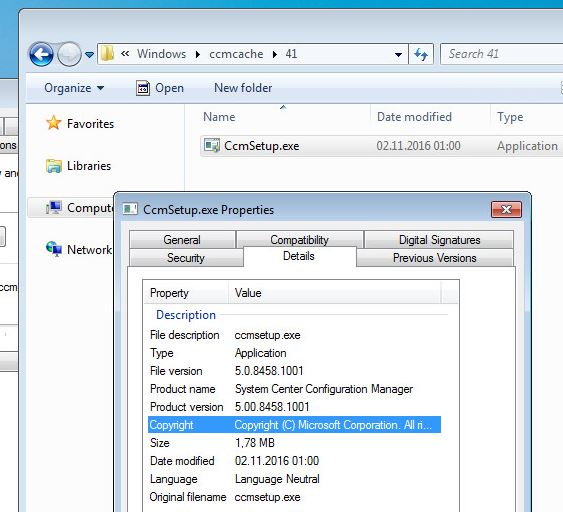
Task: Select the File description row
Action: 294,335
